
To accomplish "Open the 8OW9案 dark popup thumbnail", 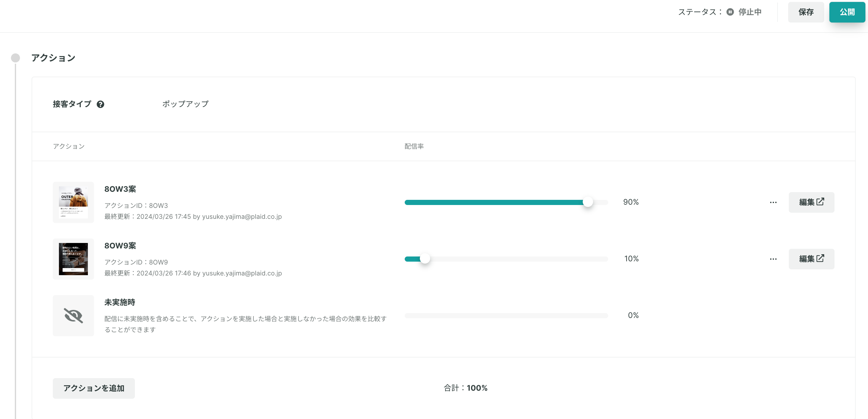I will click(x=73, y=259).
